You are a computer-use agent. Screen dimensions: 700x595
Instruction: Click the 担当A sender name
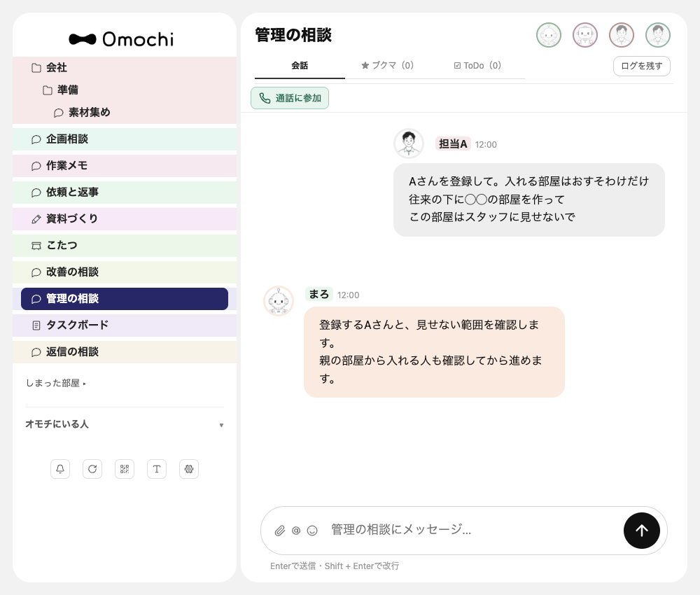tap(453, 144)
